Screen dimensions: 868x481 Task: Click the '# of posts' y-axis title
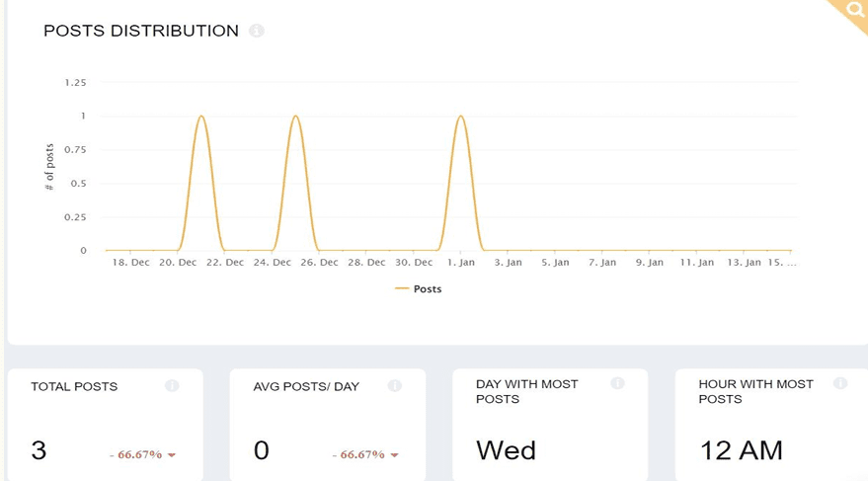(49, 167)
